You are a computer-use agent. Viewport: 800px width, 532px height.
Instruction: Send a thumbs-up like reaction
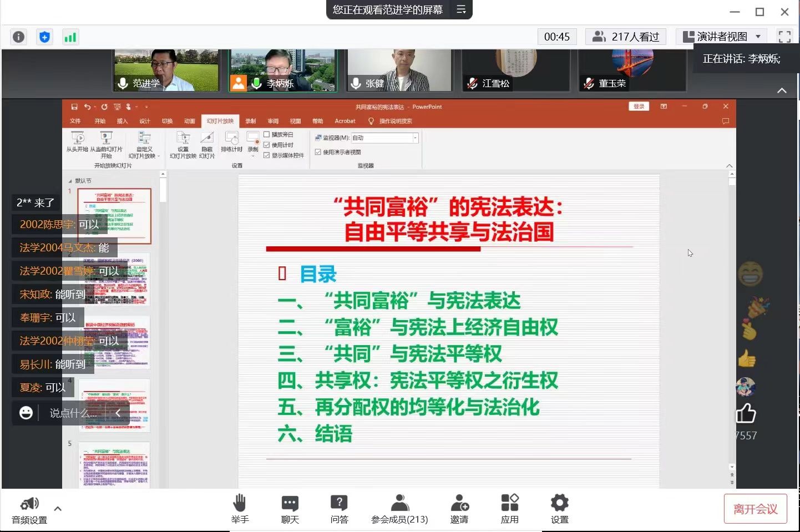746,413
